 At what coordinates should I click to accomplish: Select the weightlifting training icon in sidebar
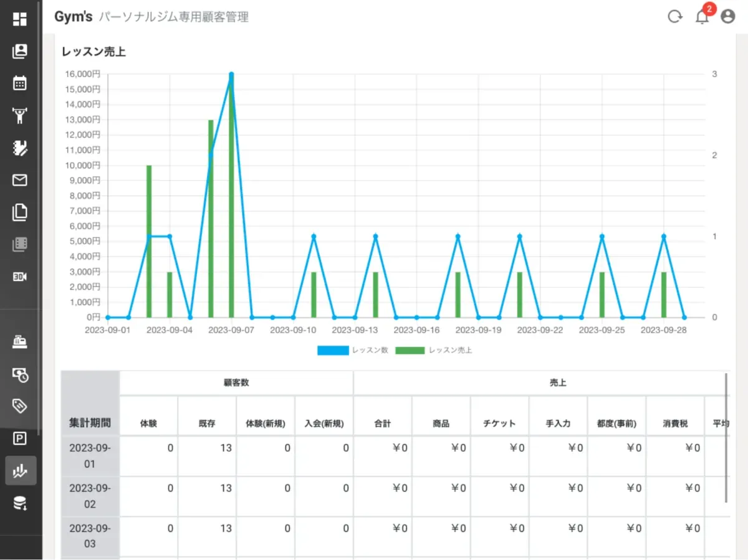pyautogui.click(x=20, y=115)
